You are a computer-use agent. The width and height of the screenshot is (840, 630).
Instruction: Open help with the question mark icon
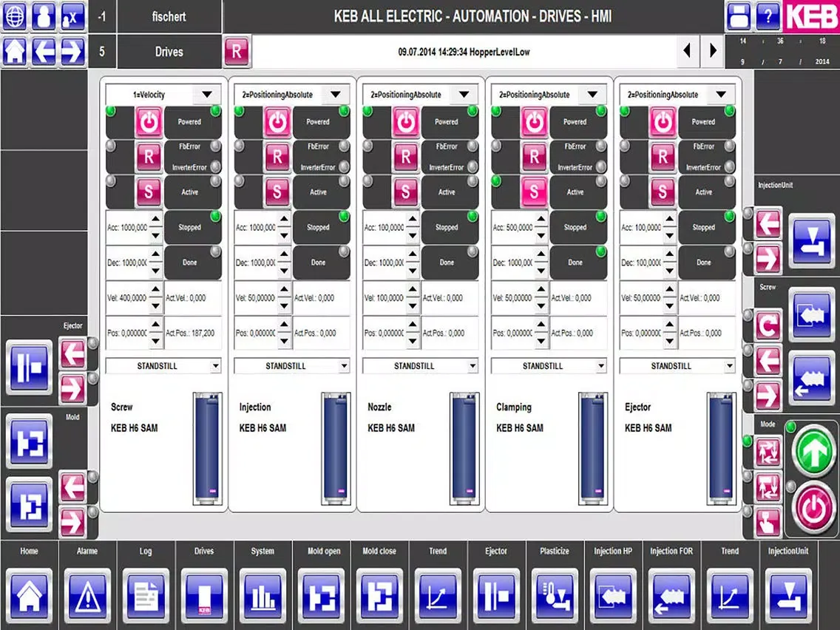[767, 16]
